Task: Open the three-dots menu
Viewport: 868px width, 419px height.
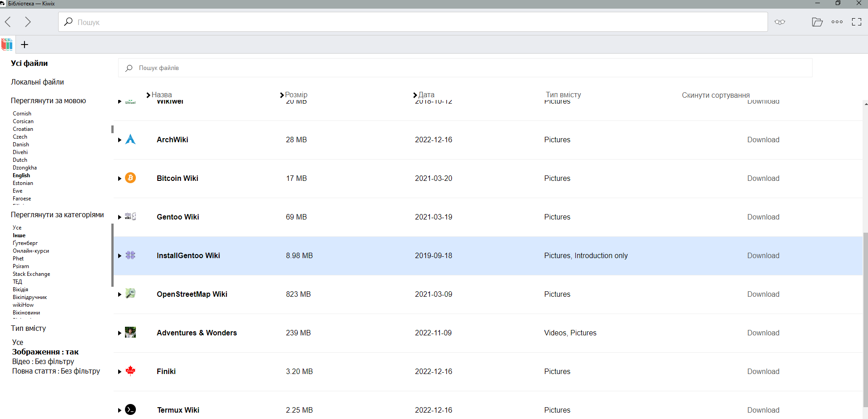Action: point(837,22)
